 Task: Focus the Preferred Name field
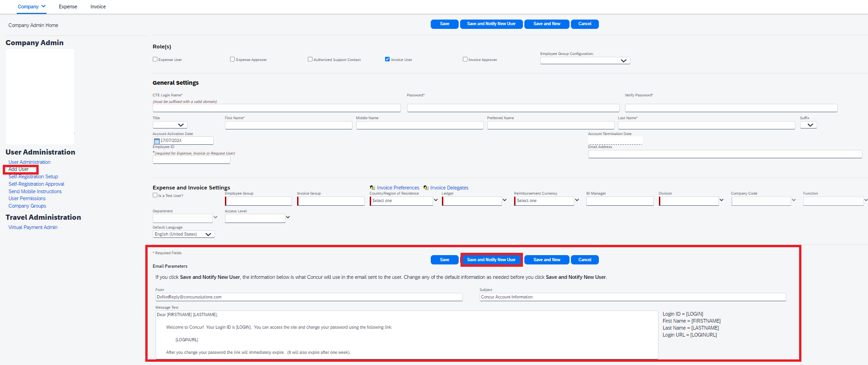(x=551, y=125)
